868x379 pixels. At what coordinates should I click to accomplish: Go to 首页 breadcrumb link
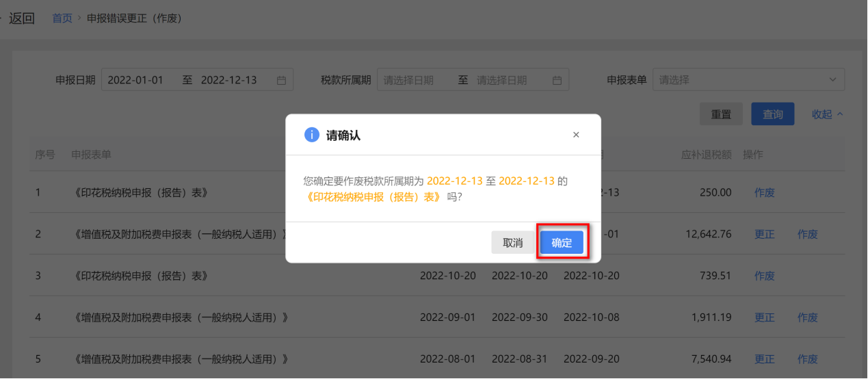62,18
